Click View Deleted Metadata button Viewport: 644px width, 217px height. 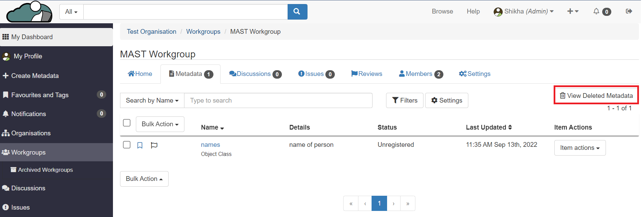click(x=596, y=96)
